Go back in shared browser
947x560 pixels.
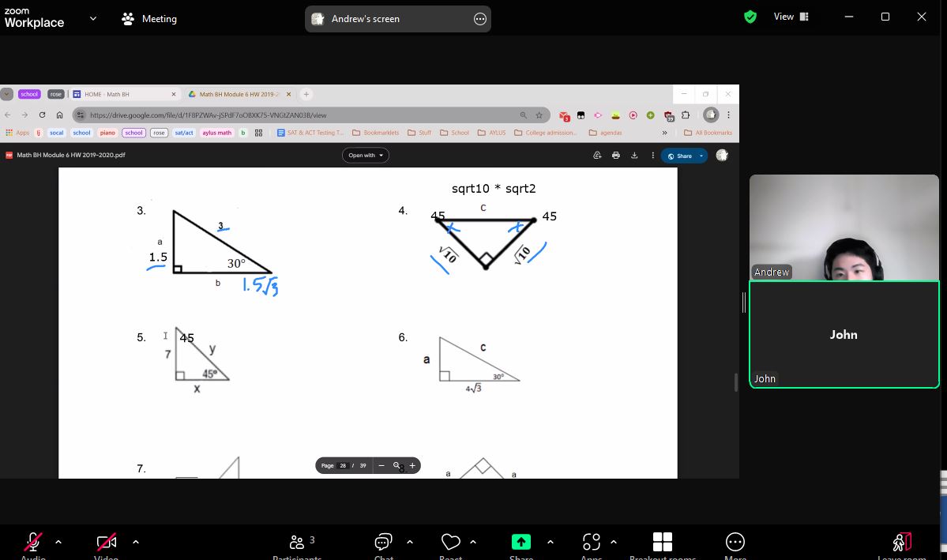point(8,115)
